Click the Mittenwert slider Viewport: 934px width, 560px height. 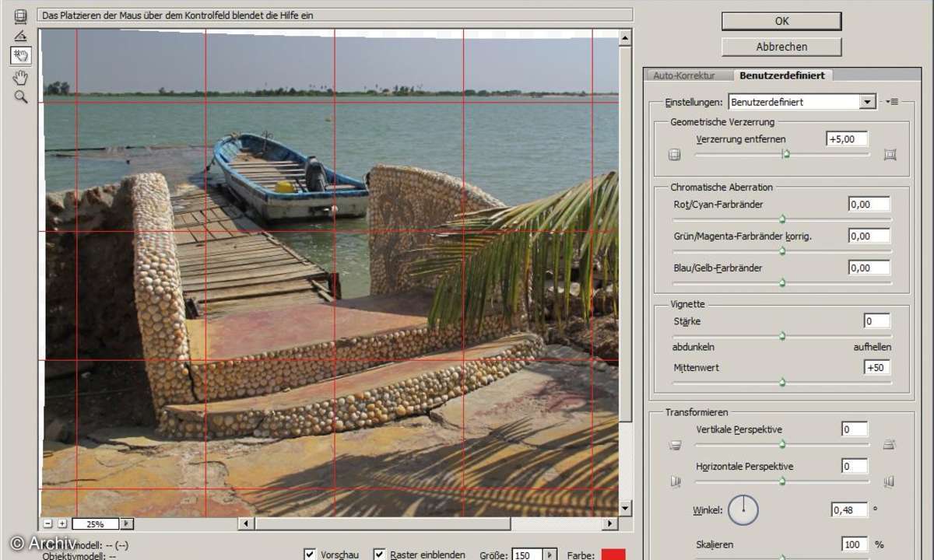point(782,382)
